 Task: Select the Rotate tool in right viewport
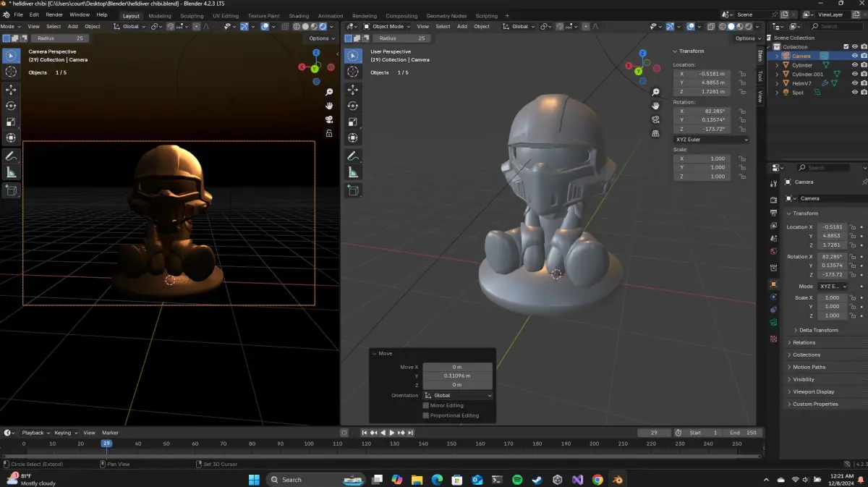tap(353, 106)
